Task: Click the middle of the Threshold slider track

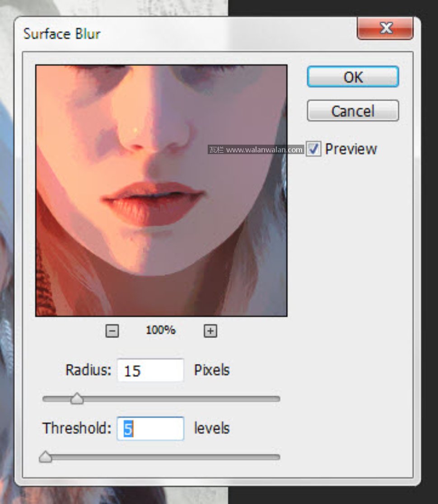Action: pos(161,457)
